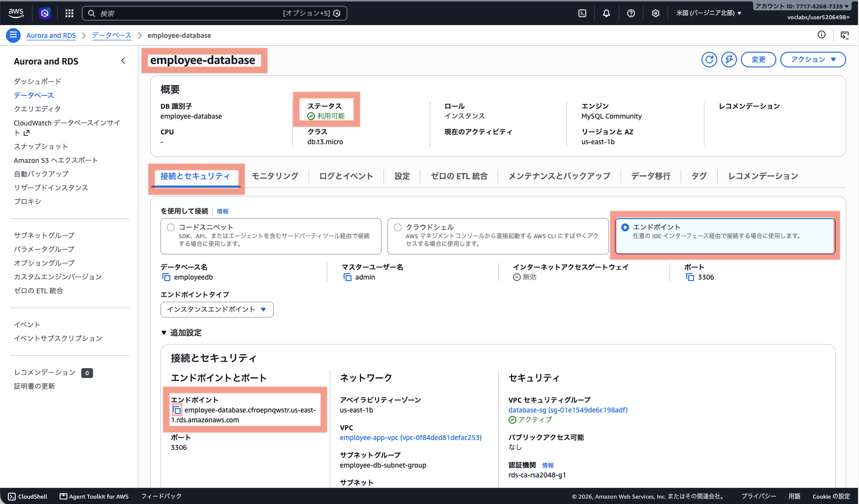Open プロキシ in the sidebar
Viewport: 859px width, 504px height.
(x=28, y=201)
